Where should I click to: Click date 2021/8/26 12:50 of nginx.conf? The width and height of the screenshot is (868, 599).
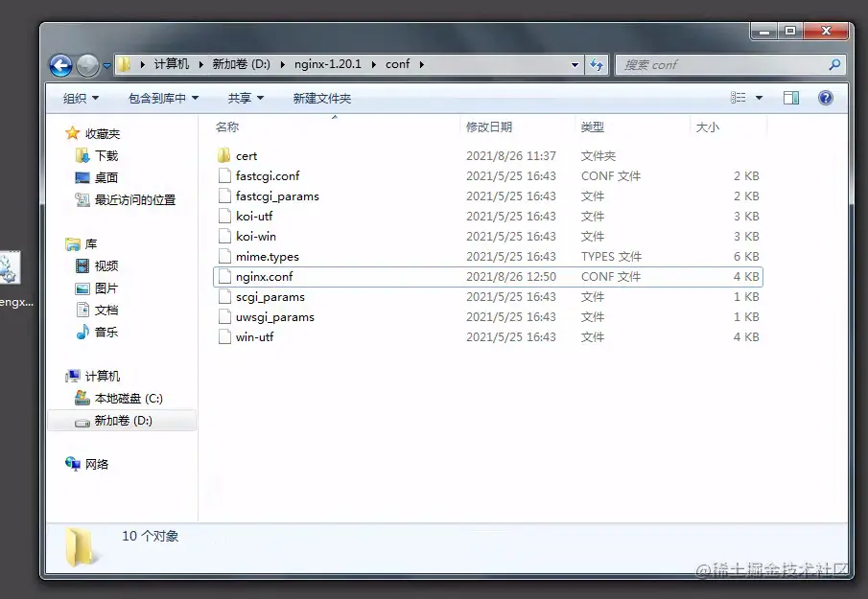click(511, 277)
